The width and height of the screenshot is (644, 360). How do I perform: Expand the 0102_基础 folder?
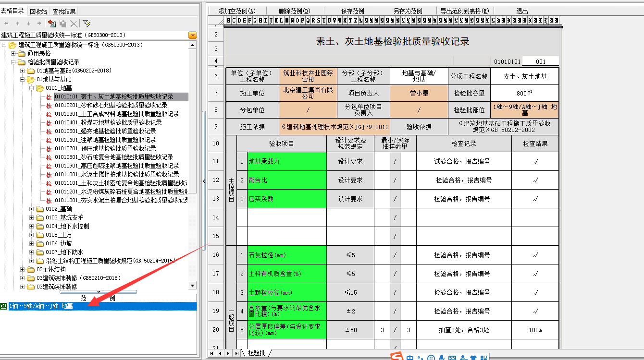32,209
